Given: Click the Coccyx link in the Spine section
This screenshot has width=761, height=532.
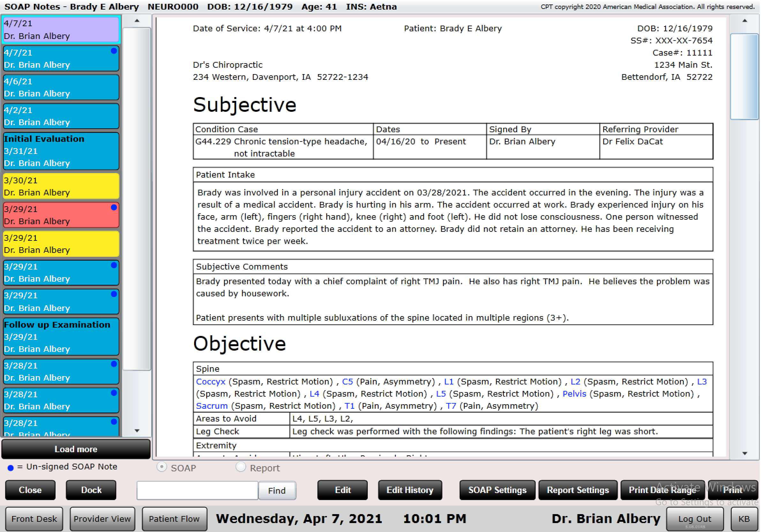Looking at the screenshot, I should tap(210, 382).
